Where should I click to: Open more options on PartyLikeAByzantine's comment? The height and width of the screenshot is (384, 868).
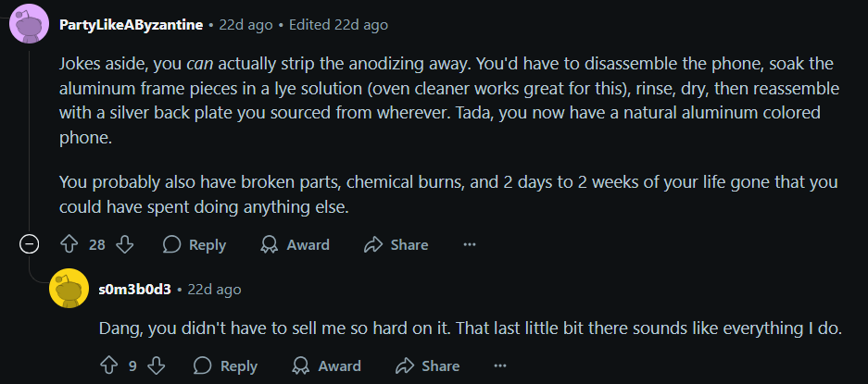point(469,244)
